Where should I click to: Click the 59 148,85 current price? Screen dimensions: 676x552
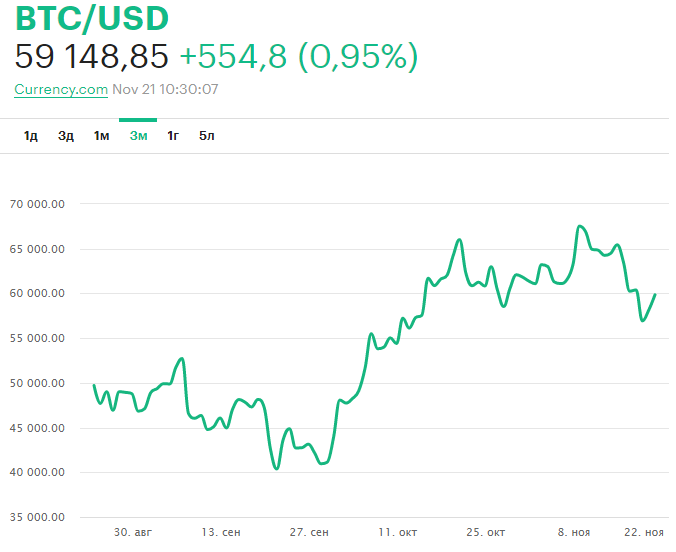click(x=92, y=57)
